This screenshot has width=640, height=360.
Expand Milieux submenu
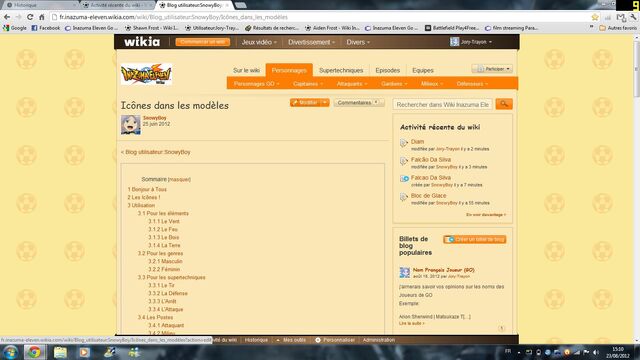click(x=432, y=84)
